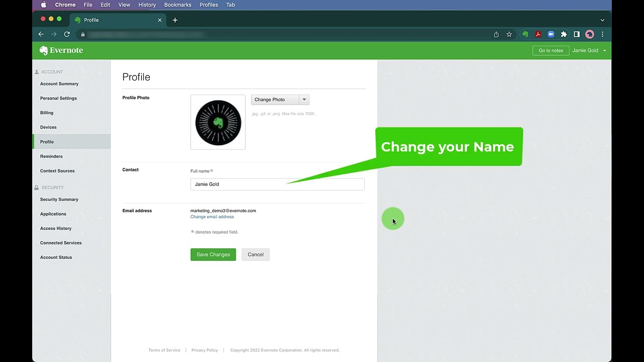Open the View menu
Screen dimensions: 644x362
click(124, 5)
